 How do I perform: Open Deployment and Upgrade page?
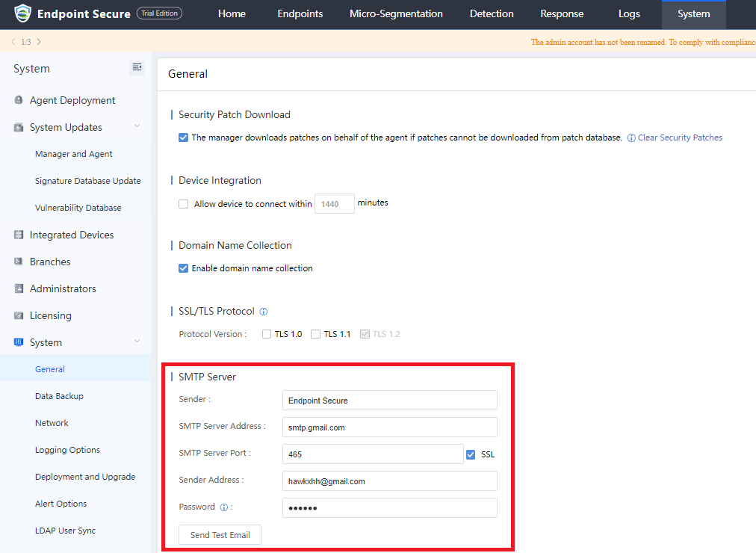click(x=85, y=477)
